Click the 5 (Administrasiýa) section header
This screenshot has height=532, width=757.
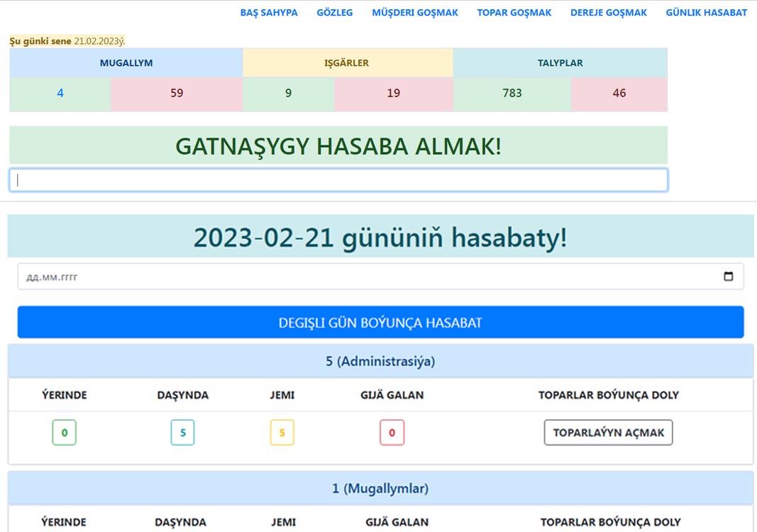click(x=380, y=361)
